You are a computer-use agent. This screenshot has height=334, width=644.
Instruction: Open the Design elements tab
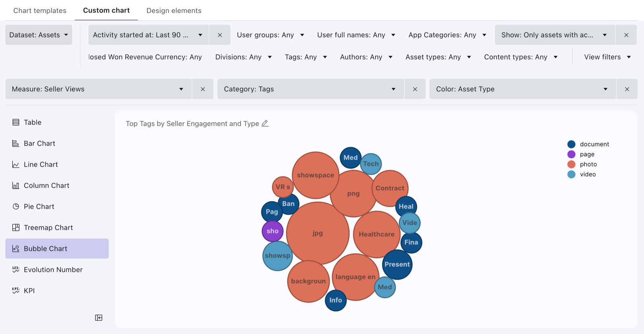point(174,10)
